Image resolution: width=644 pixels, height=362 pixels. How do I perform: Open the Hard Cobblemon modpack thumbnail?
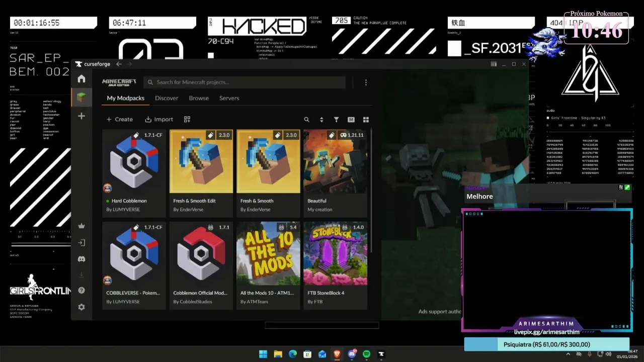point(134,161)
